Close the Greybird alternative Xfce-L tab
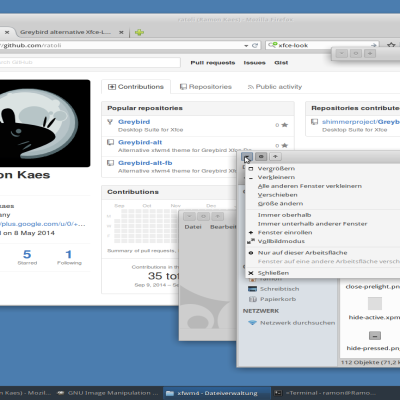Viewport: 400px width, 400px height. pos(121,32)
